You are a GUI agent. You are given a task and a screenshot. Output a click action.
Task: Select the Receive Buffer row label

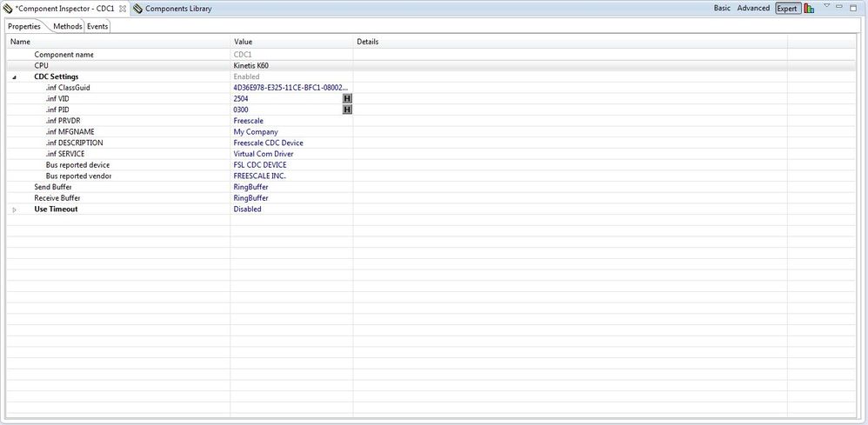click(x=57, y=198)
